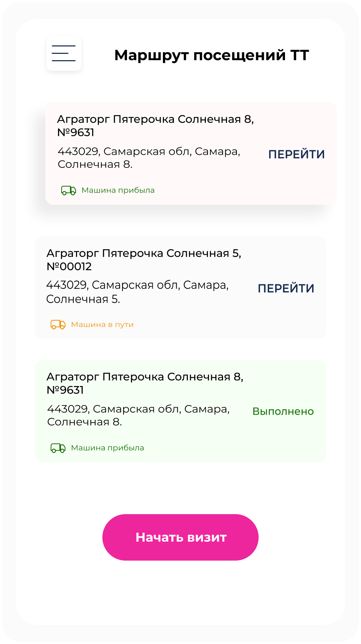The image size is (361, 644).
Task: Click the 'Машина прибыла' status on the top card
Action: coord(118,191)
